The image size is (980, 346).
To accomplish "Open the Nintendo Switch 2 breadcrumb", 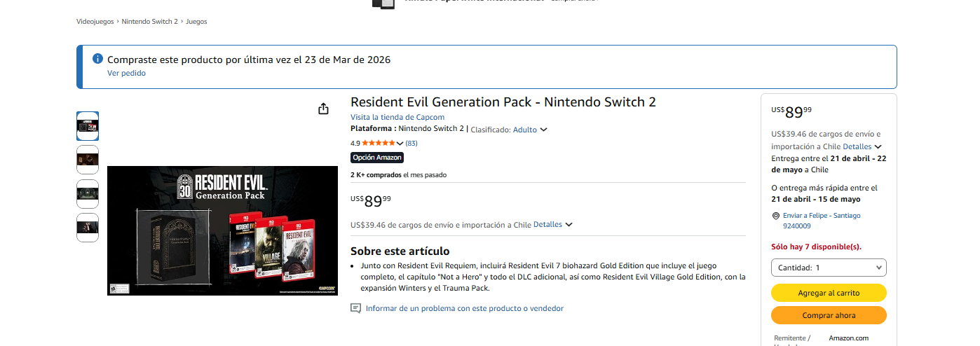I will click(150, 22).
